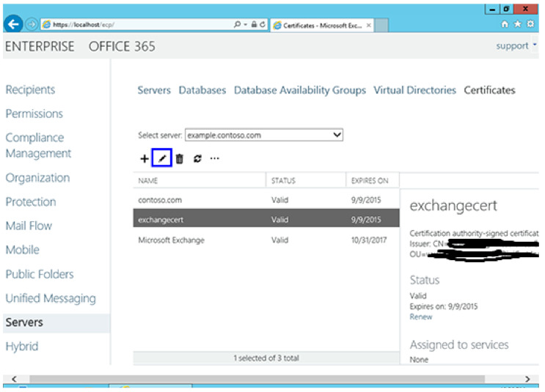Close the Certificates browser tab
Screen dimensions: 545x392
click(x=369, y=26)
